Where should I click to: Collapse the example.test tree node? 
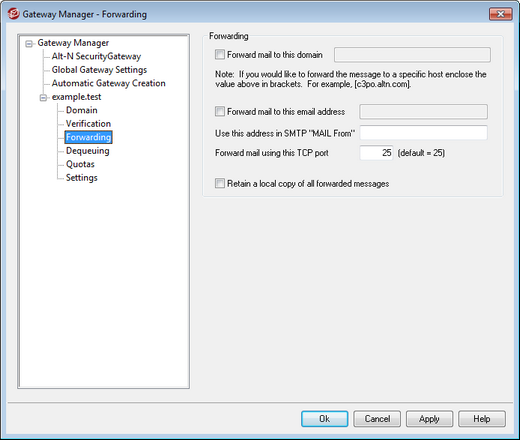coord(43,97)
